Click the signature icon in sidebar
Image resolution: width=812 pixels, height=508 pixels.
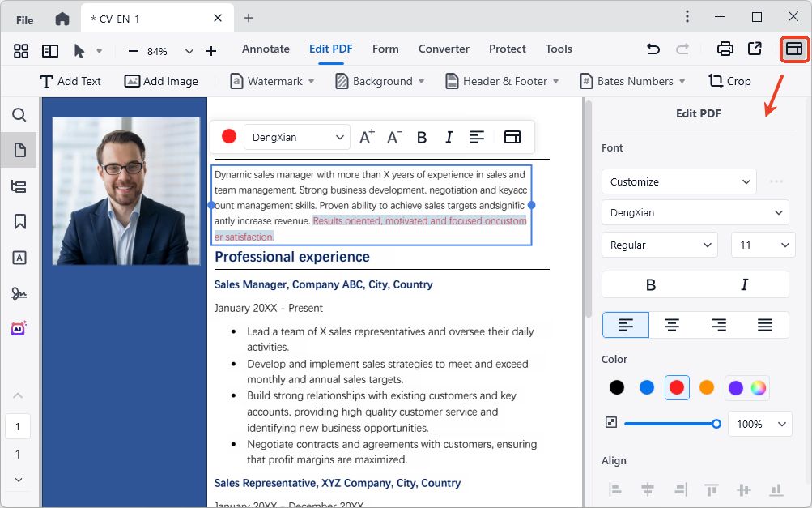[x=19, y=293]
